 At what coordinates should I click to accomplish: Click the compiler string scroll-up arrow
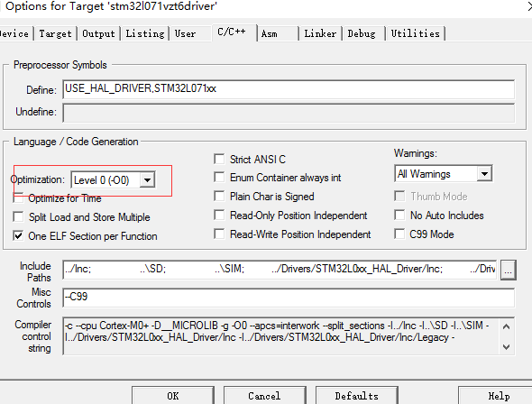(506, 326)
